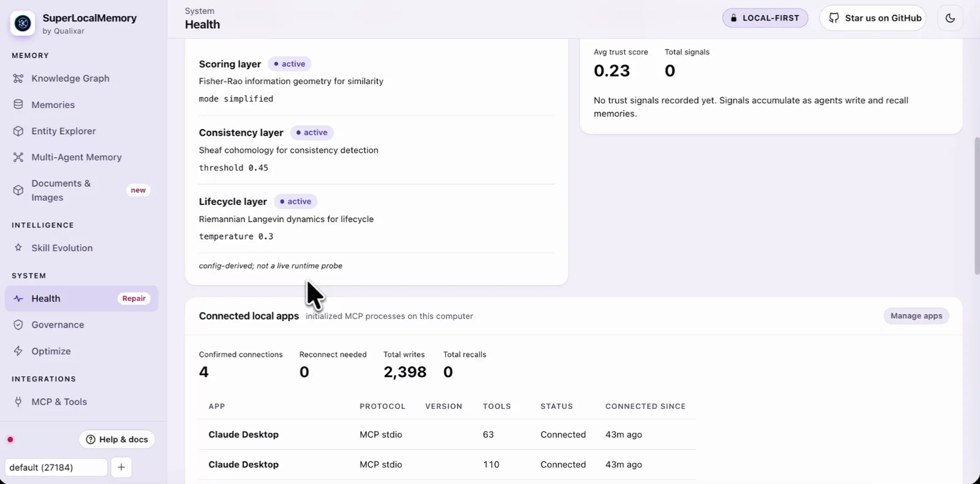The image size is (980, 484).
Task: Click the 'threshold 0.45' value
Action: (x=233, y=168)
